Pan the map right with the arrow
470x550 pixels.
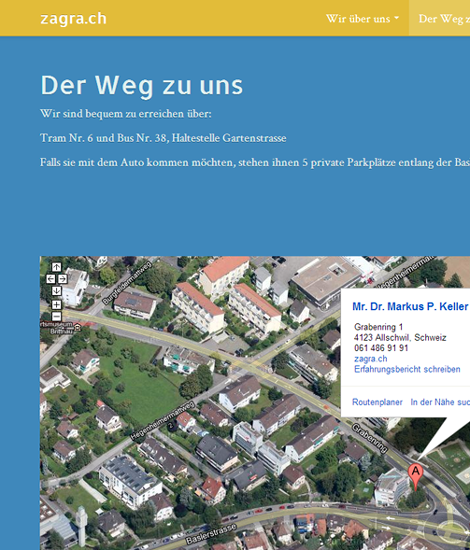pos(62,279)
